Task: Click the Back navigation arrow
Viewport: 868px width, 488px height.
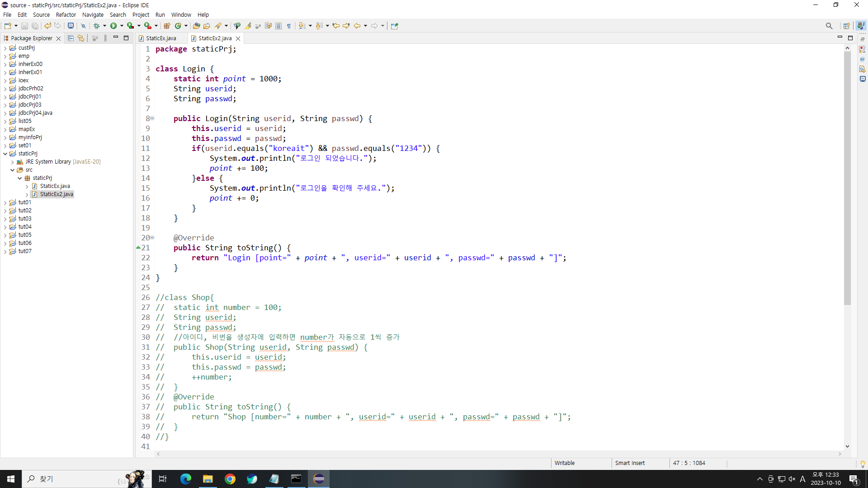Action: 357,26
